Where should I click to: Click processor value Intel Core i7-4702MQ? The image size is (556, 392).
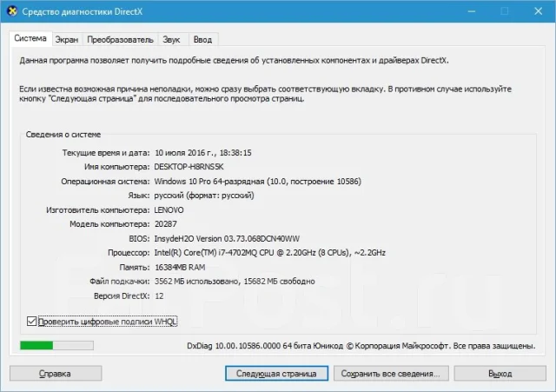point(270,253)
